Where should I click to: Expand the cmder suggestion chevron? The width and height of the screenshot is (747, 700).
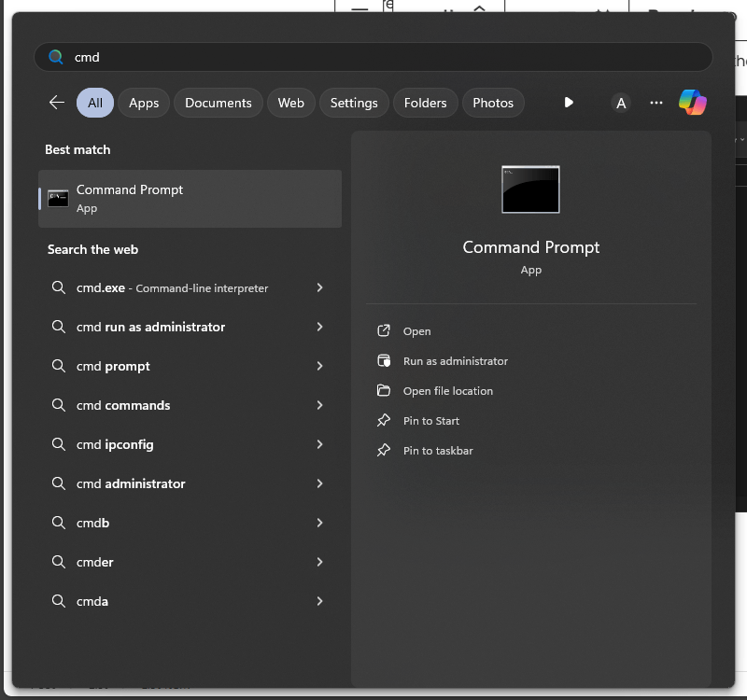coord(319,562)
